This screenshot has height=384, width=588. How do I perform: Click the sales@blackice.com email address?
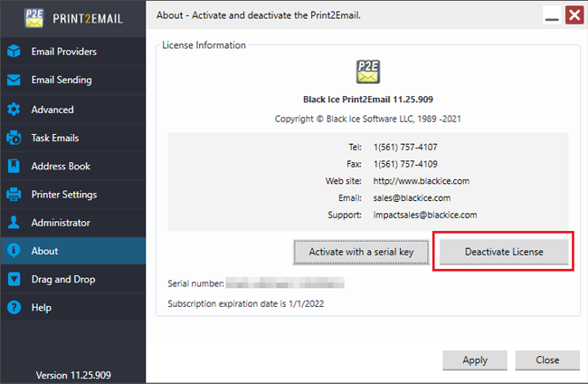tap(412, 197)
